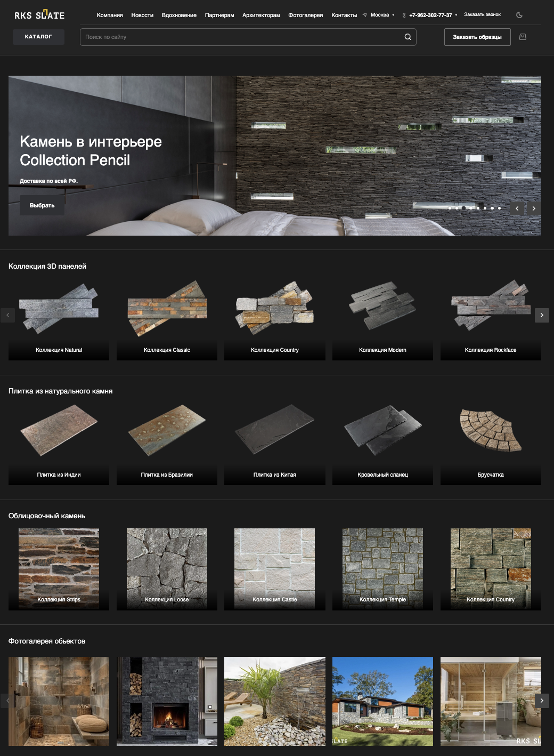Screen dimensions: 554x756
Task: Open Плитка из Индии card
Action: point(59,444)
